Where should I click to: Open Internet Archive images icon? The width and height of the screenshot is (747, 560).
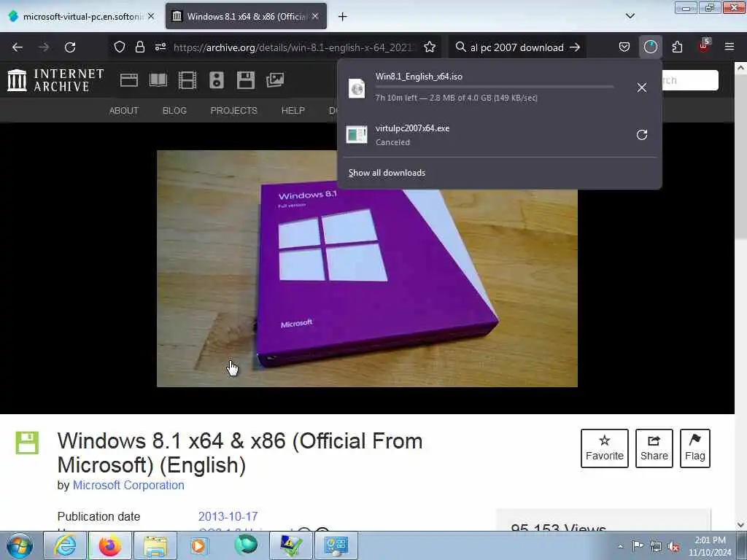click(x=275, y=80)
